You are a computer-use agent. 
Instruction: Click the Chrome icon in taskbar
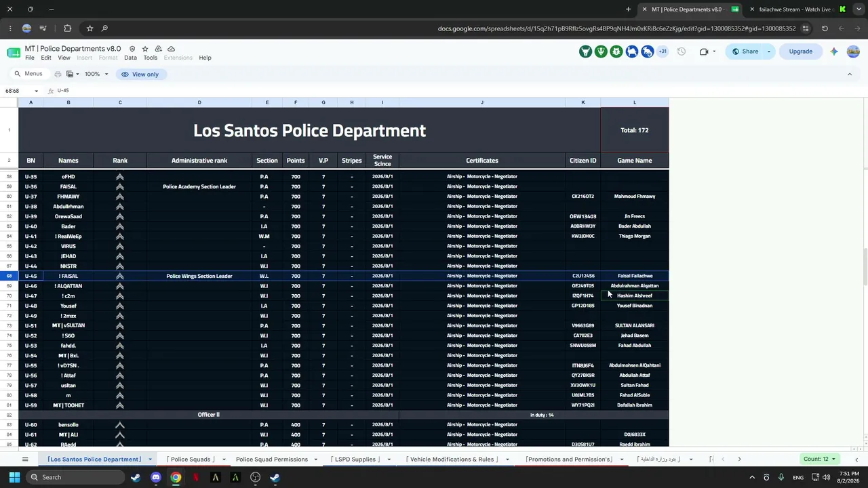[176, 477]
